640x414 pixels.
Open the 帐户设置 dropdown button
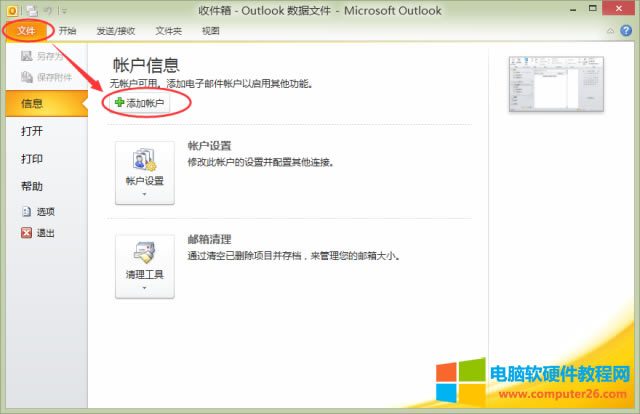[145, 173]
